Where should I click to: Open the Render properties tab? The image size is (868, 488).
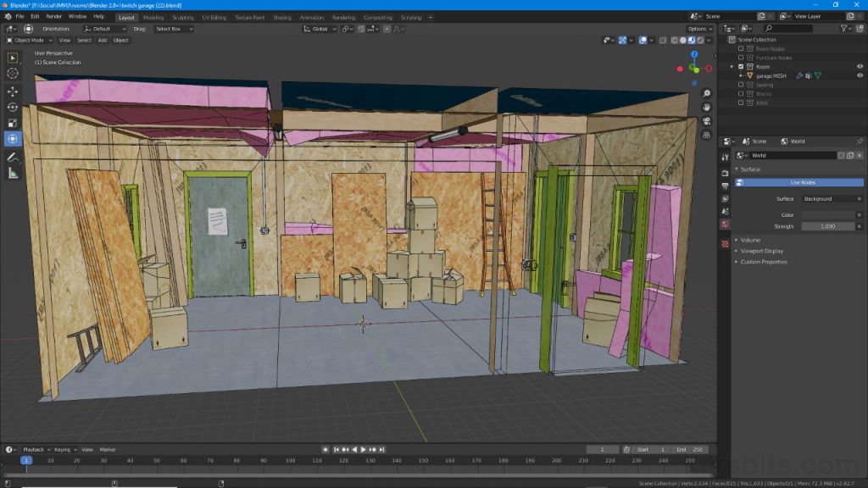tap(726, 172)
